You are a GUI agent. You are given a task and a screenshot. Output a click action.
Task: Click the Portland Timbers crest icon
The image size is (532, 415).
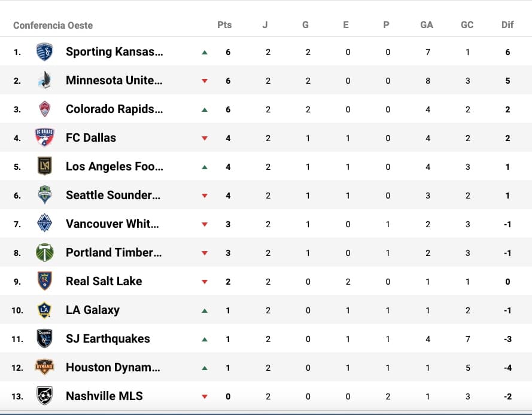44,252
